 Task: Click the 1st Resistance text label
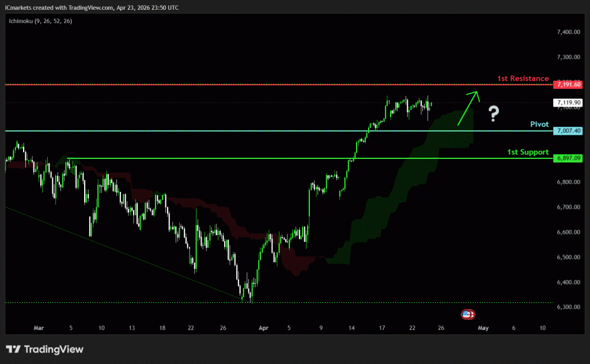pos(523,78)
